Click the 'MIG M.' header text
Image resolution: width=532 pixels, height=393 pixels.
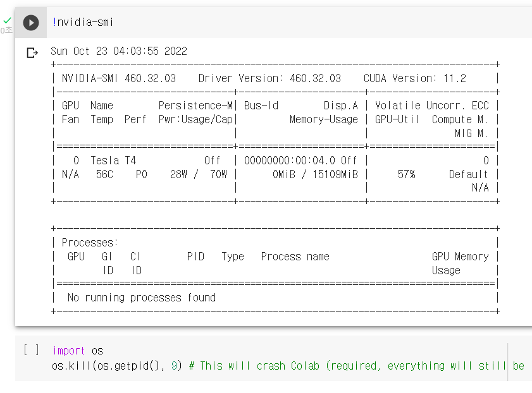point(471,133)
